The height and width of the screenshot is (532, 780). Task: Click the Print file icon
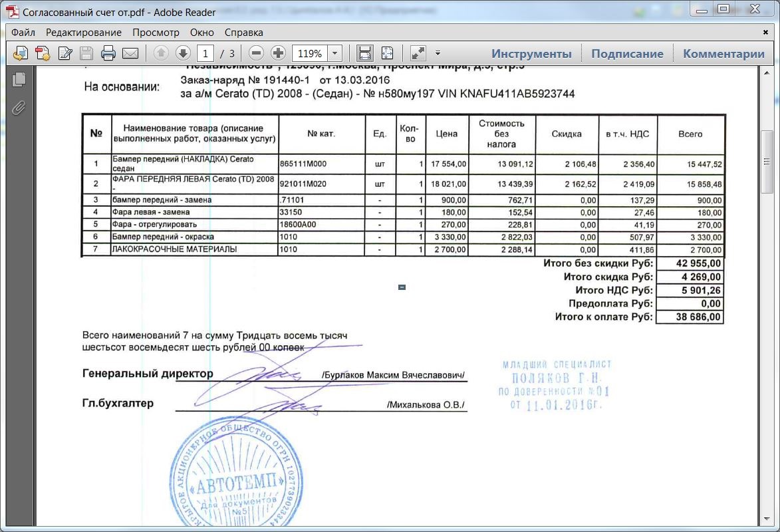click(x=108, y=53)
